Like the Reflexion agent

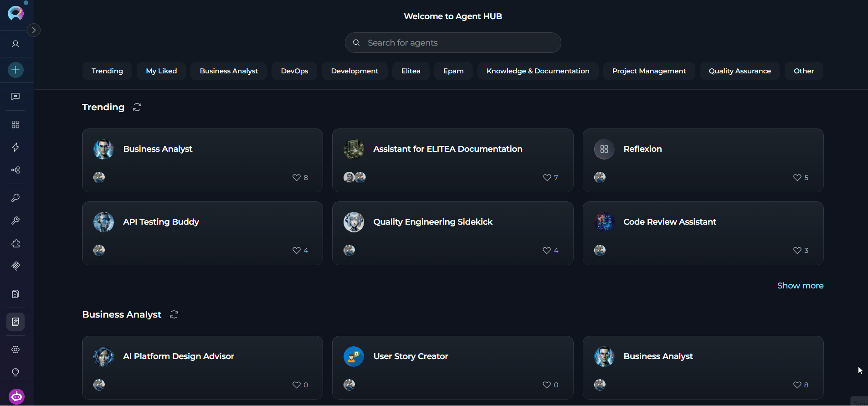(x=797, y=178)
